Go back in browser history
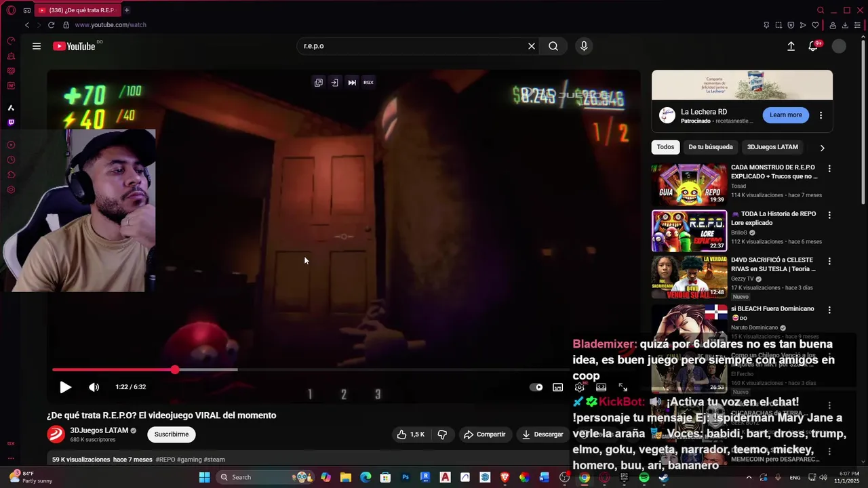 (27, 25)
